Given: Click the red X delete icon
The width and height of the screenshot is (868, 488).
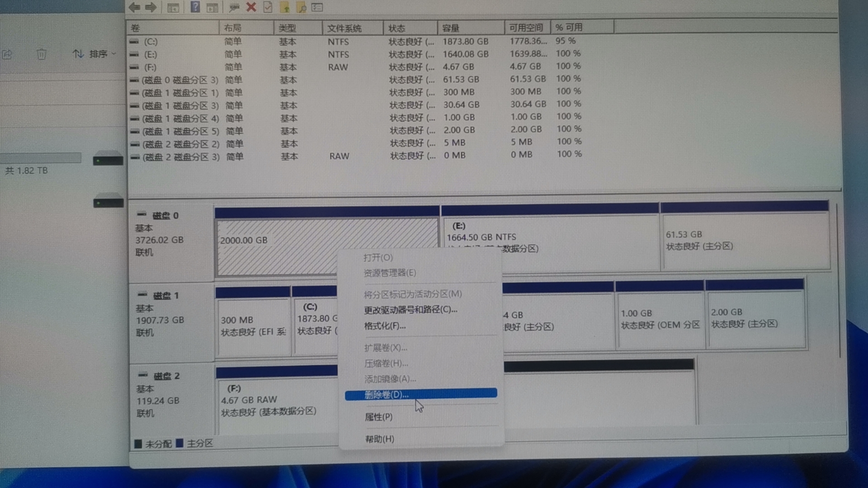Looking at the screenshot, I should (251, 7).
